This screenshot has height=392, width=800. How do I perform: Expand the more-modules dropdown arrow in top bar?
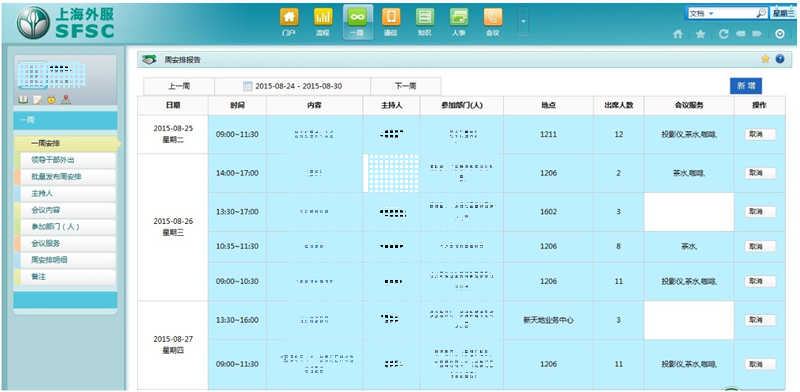click(523, 21)
